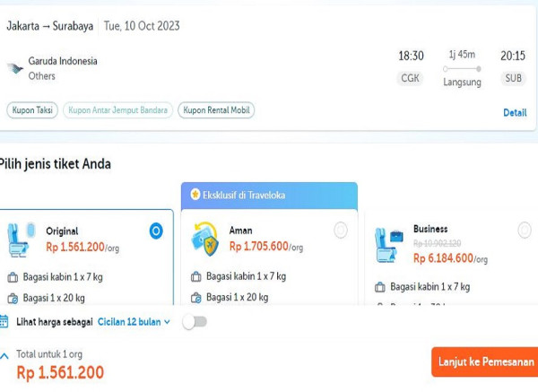538x392 pixels.
Task: Click the Eksklusif di Traveloka banner
Action: coord(269,196)
